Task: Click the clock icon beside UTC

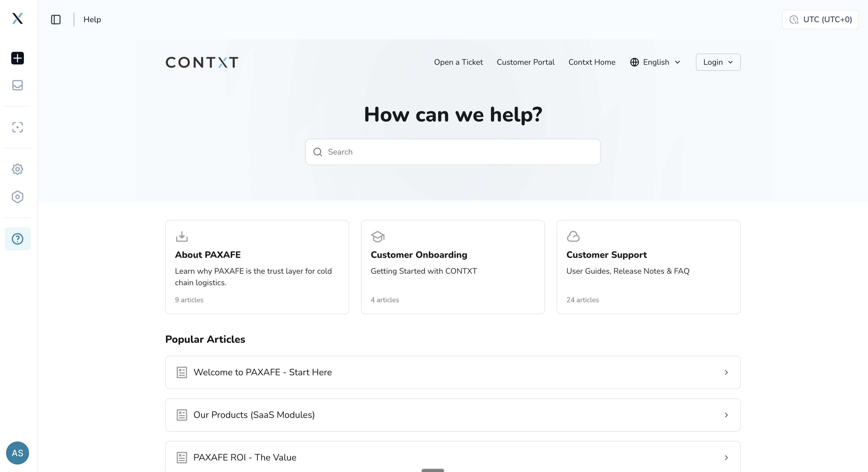Action: tap(794, 20)
